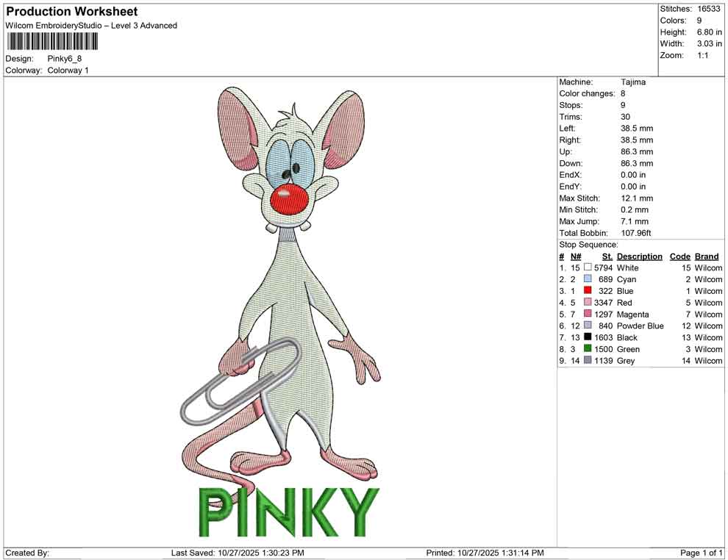Click the Width value 3.03 in
Screen dimensions: 728x560
click(x=709, y=43)
